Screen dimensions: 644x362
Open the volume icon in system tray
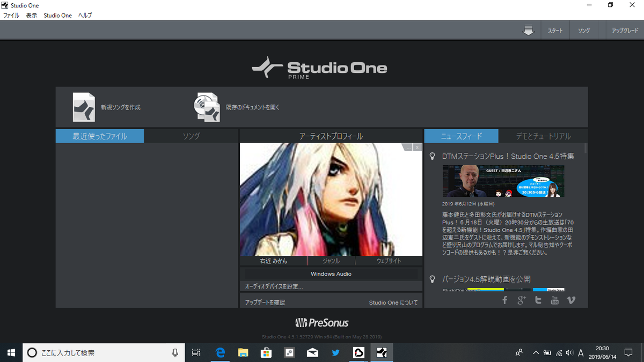coord(569,352)
